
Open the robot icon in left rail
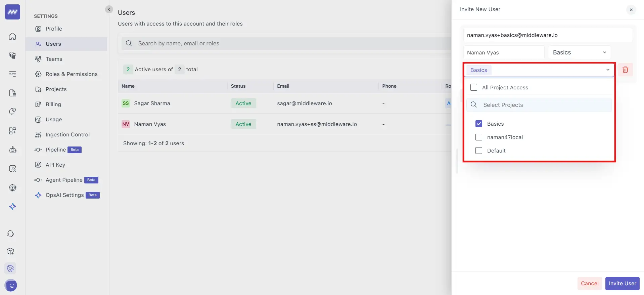point(12,150)
